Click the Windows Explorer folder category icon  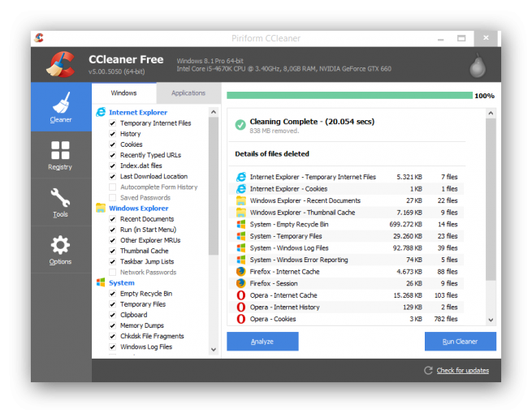101,208
